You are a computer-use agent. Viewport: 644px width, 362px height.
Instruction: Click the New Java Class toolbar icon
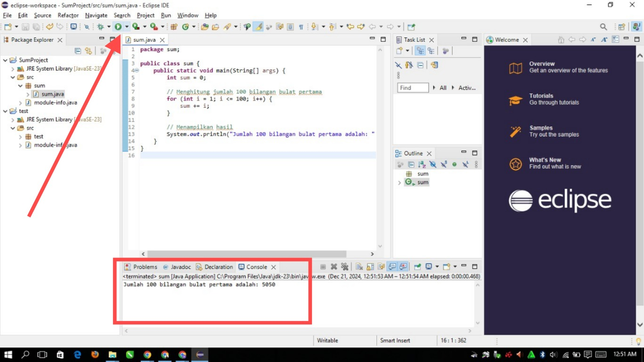[186, 27]
